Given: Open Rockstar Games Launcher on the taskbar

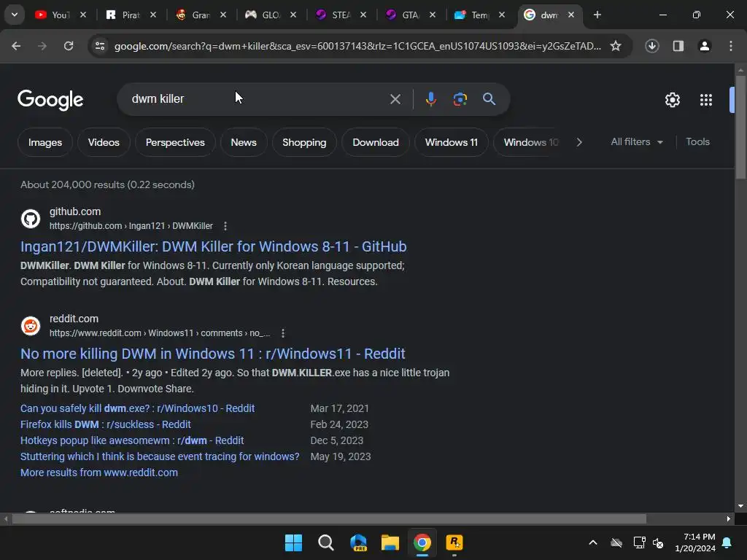Looking at the screenshot, I should click(x=454, y=542).
